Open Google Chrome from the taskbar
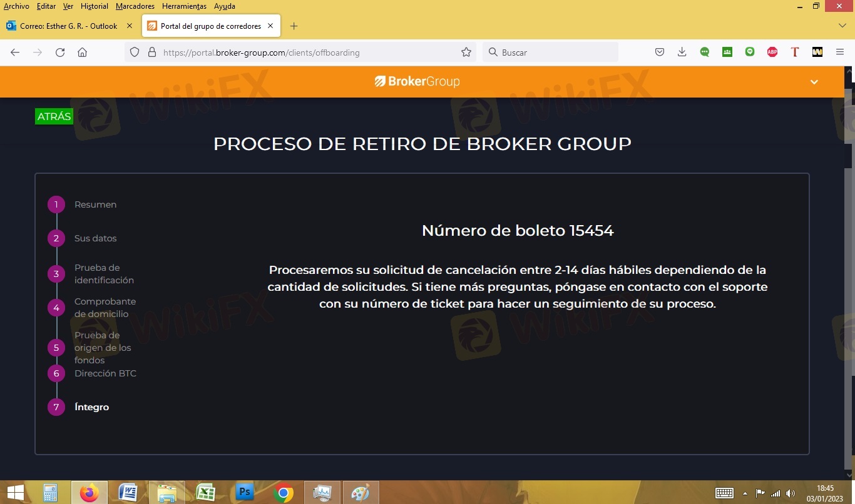 (x=283, y=493)
